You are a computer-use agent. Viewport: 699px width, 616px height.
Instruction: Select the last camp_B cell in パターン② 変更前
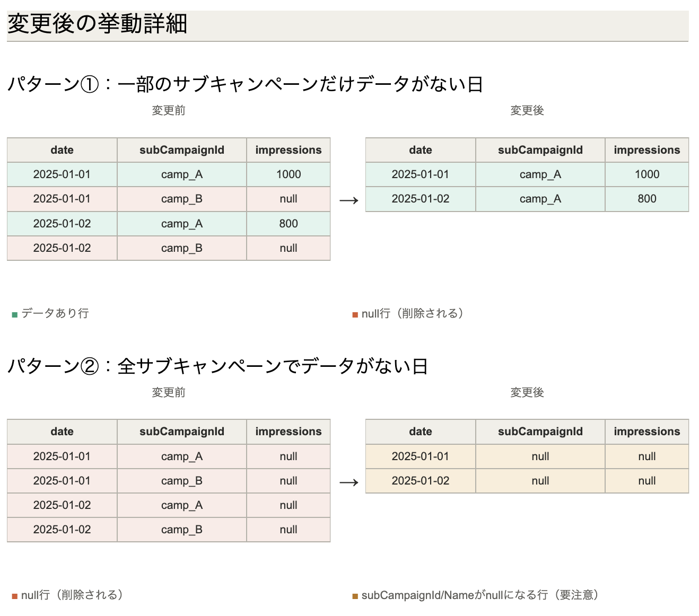tap(182, 530)
